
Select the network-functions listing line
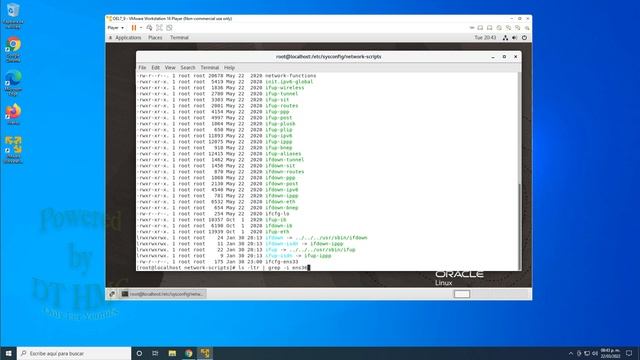pos(227,76)
